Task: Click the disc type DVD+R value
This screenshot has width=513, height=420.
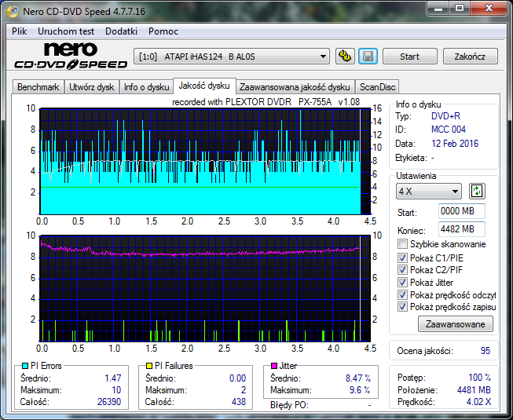Action: pos(445,116)
